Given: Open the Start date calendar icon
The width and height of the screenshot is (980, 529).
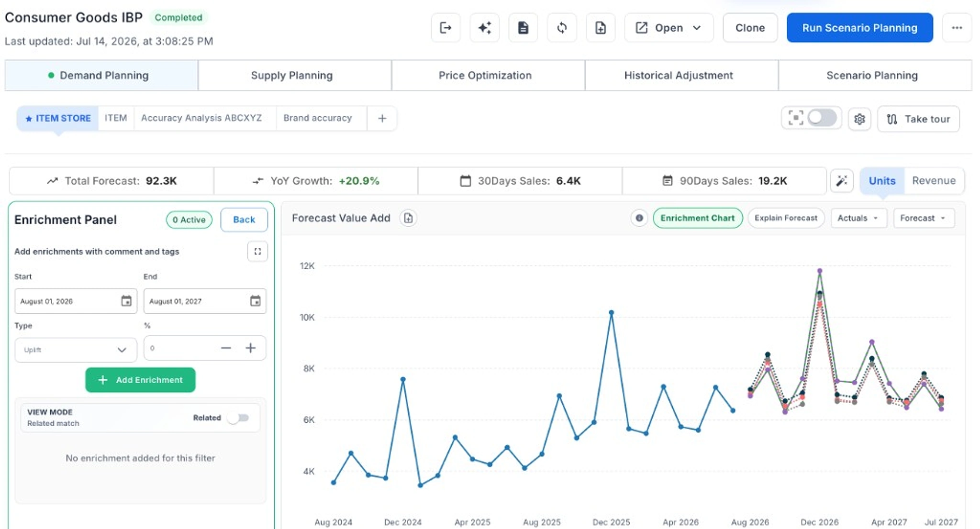Looking at the screenshot, I should click(126, 301).
